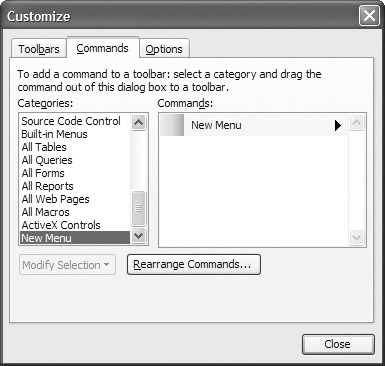385x366 pixels.
Task: Open Rearrange Commands dialog
Action: (194, 265)
